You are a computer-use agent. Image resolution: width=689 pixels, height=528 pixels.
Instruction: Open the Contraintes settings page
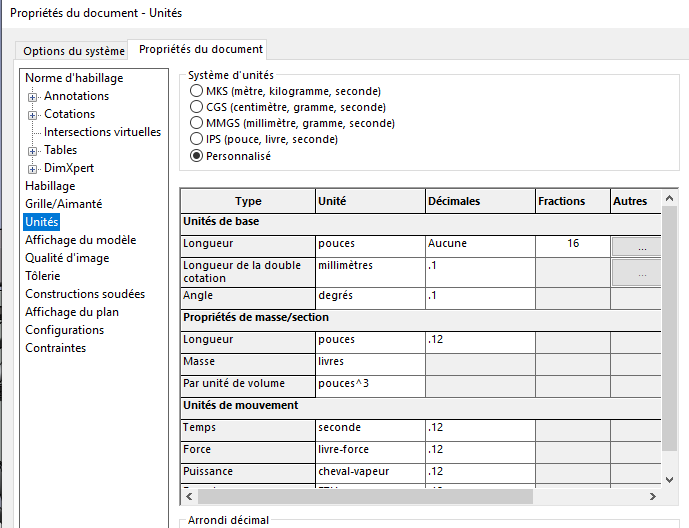[56, 348]
